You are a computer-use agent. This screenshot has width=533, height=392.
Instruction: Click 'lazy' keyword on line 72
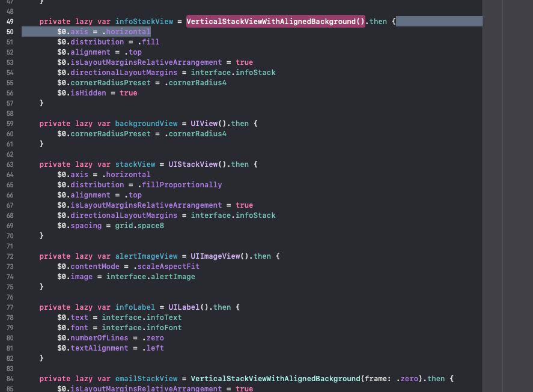click(84, 256)
